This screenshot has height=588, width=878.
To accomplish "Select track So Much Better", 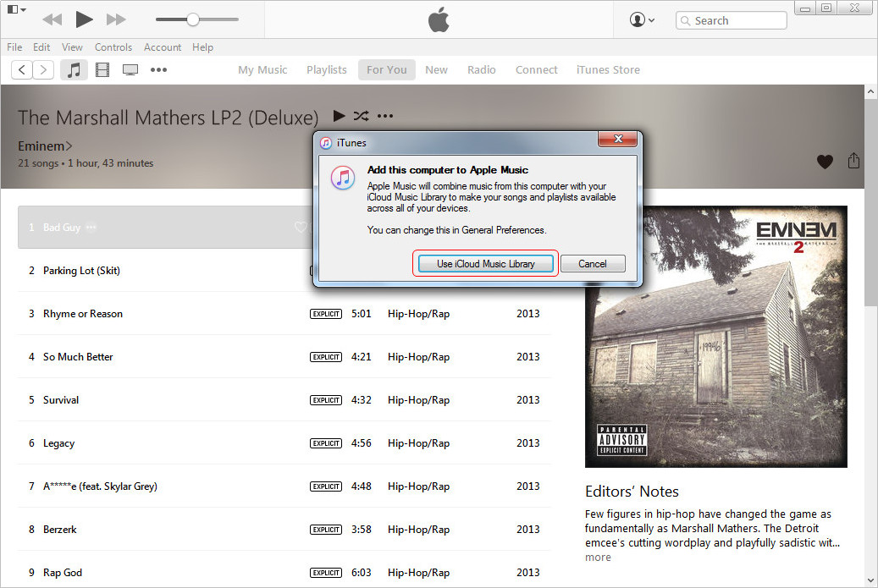I will pyautogui.click(x=78, y=357).
